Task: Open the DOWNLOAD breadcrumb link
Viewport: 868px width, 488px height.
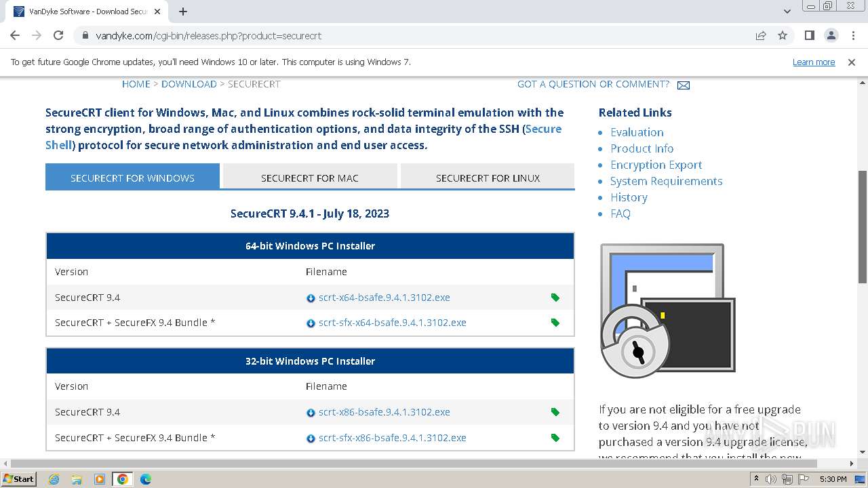Action: [x=189, y=84]
